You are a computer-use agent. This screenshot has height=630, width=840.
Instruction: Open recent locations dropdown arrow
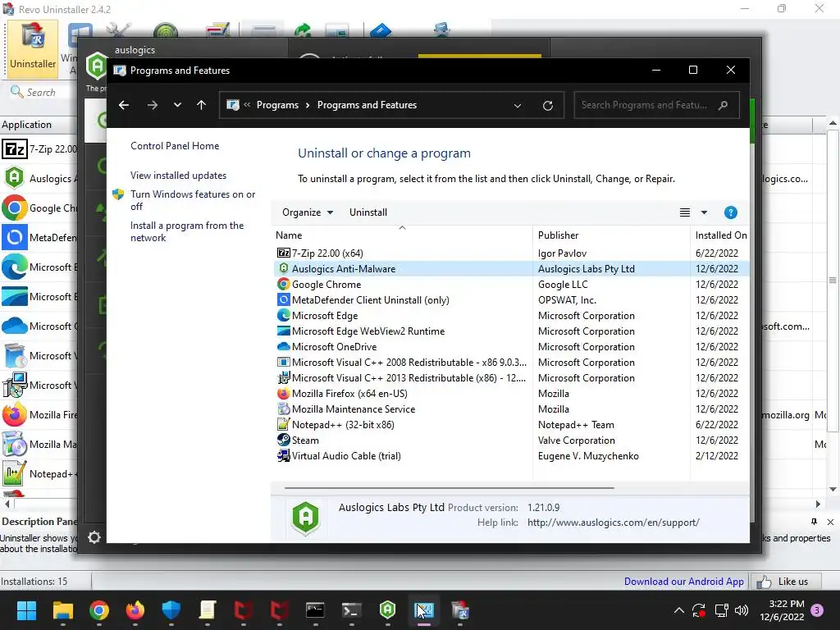pos(177,105)
